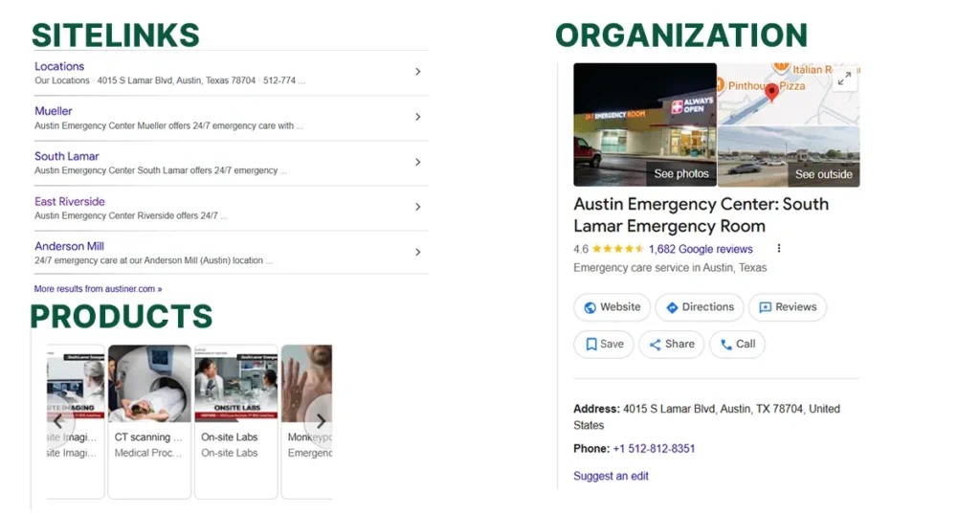This screenshot has height=515, width=980.
Task: Click the red map location pin
Action: point(772,92)
